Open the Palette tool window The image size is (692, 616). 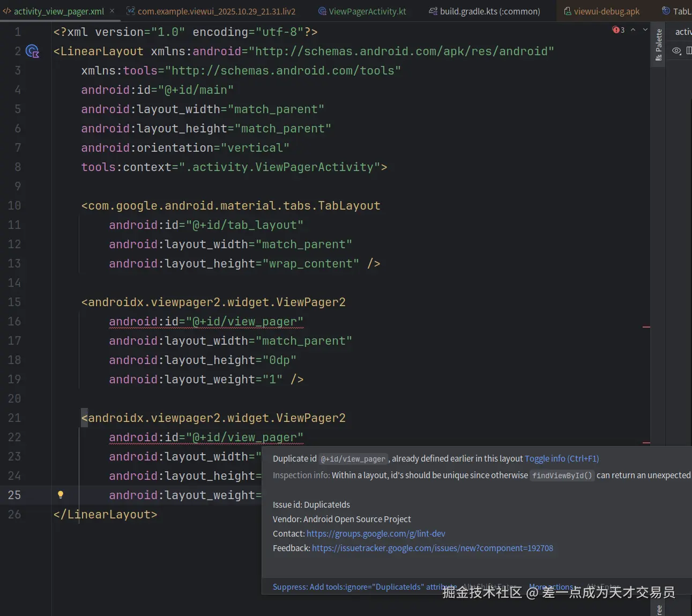pos(659,44)
